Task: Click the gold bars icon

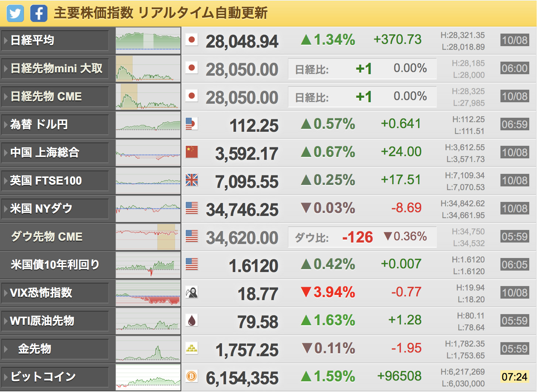Action: pyautogui.click(x=192, y=348)
